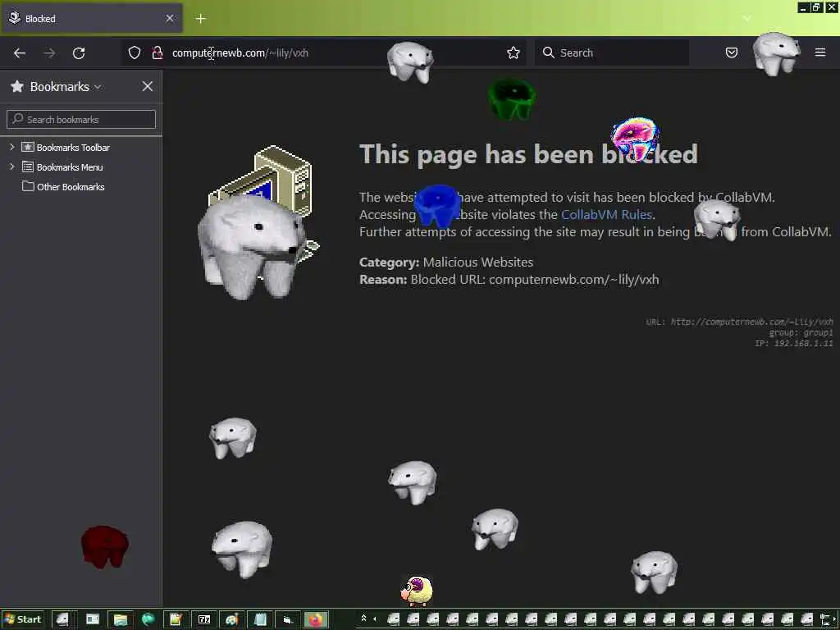Reload the blocked page
Screen dimensions: 840x630
[79, 53]
